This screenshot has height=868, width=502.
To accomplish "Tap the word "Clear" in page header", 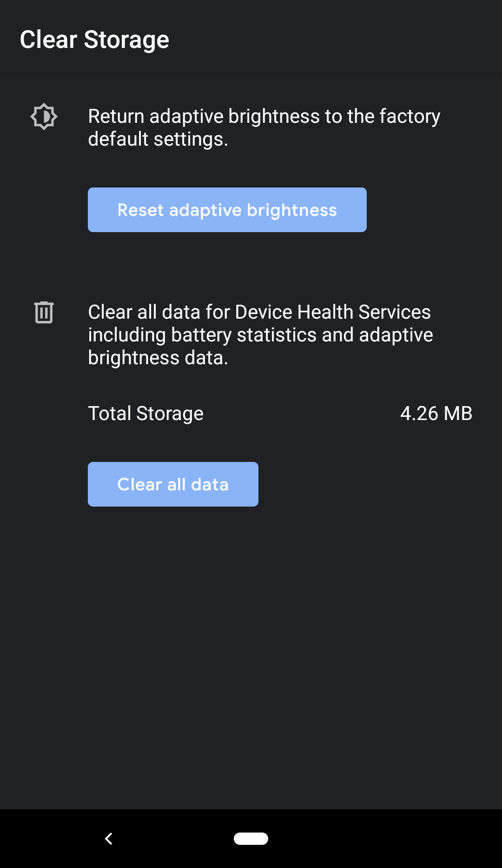I will coord(48,40).
